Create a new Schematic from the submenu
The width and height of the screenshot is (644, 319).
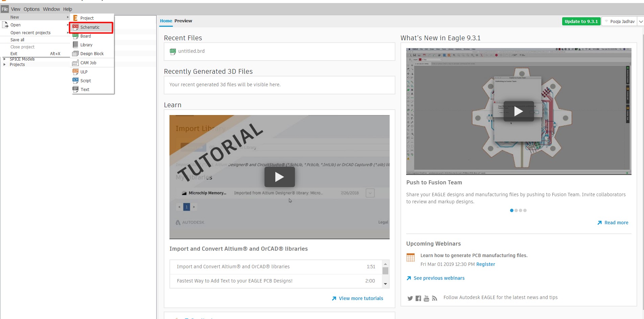point(91,27)
